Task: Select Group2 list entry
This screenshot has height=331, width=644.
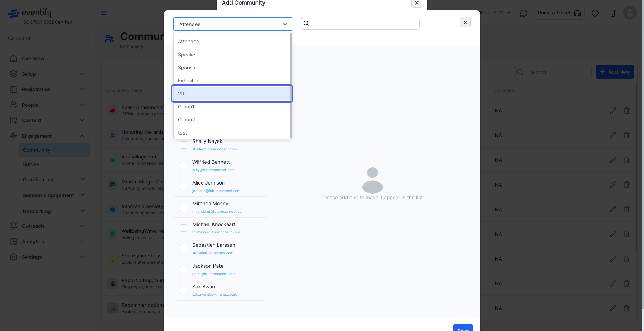Action: pyautogui.click(x=232, y=120)
